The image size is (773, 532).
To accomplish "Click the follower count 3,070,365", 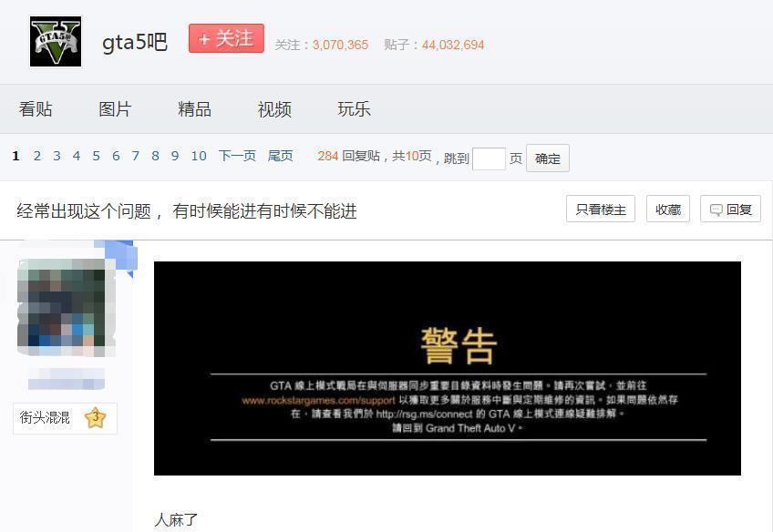I will click(x=340, y=45).
